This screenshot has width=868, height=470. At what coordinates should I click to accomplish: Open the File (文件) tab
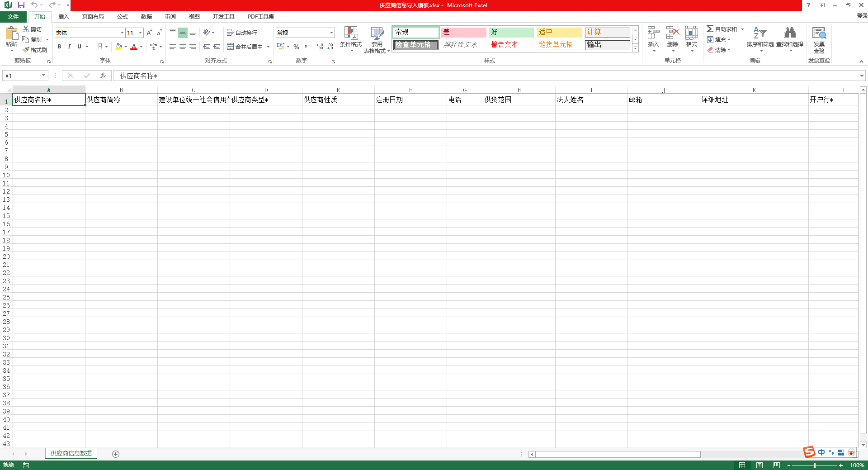[13, 16]
